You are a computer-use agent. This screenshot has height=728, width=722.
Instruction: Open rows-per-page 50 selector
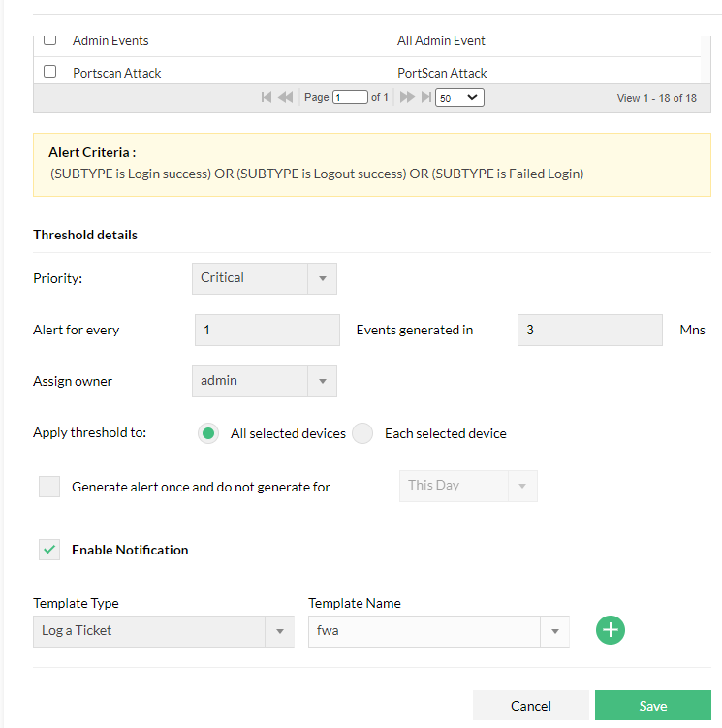[x=459, y=97]
